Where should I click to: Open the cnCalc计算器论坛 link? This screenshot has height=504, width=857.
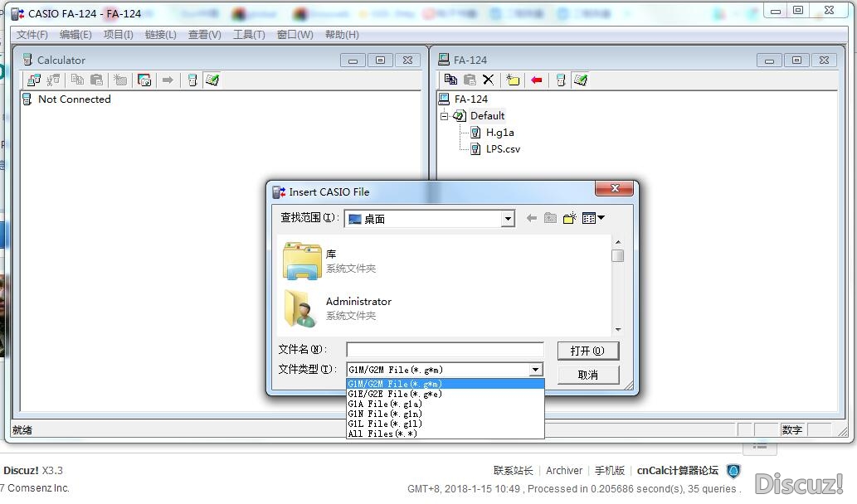pos(677,471)
